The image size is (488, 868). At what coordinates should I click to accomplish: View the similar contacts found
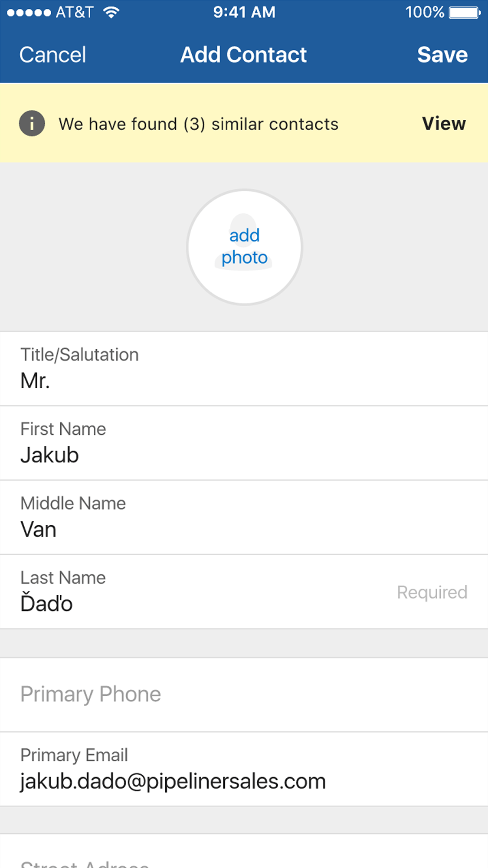pyautogui.click(x=443, y=124)
